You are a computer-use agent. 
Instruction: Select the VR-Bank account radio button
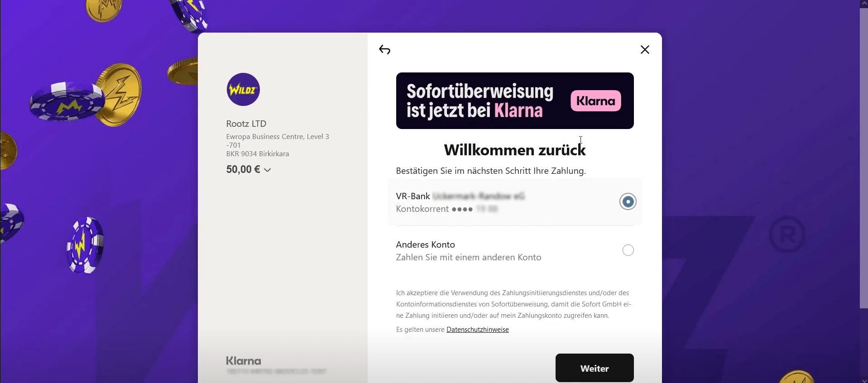pyautogui.click(x=628, y=201)
